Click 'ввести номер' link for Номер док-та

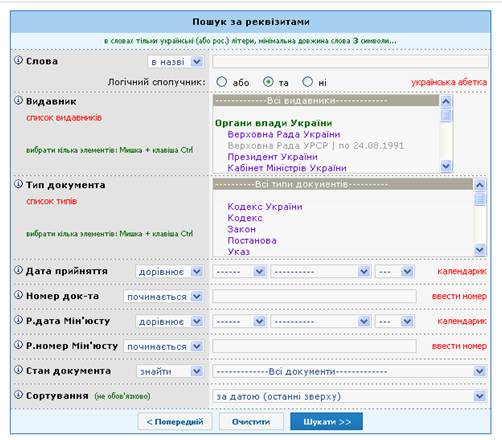point(459,296)
